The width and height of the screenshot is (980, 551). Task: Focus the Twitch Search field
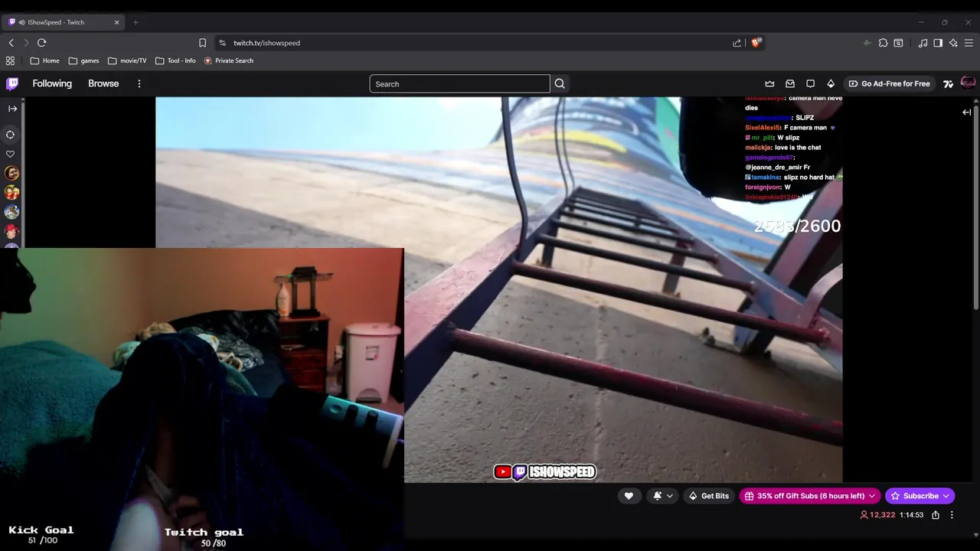click(x=459, y=84)
